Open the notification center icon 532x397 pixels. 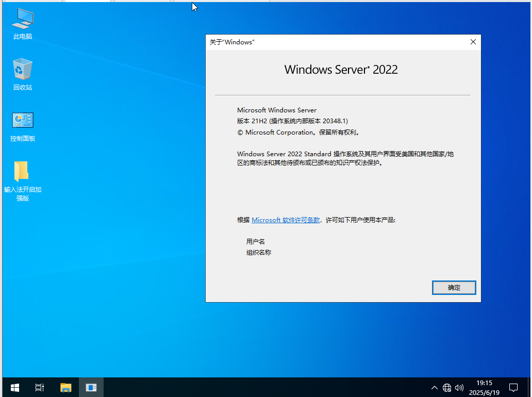pos(513,388)
